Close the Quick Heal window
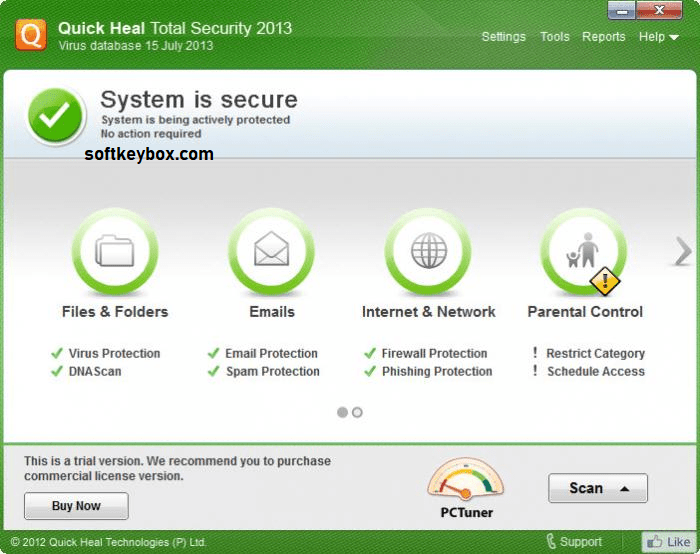 pyautogui.click(x=659, y=10)
